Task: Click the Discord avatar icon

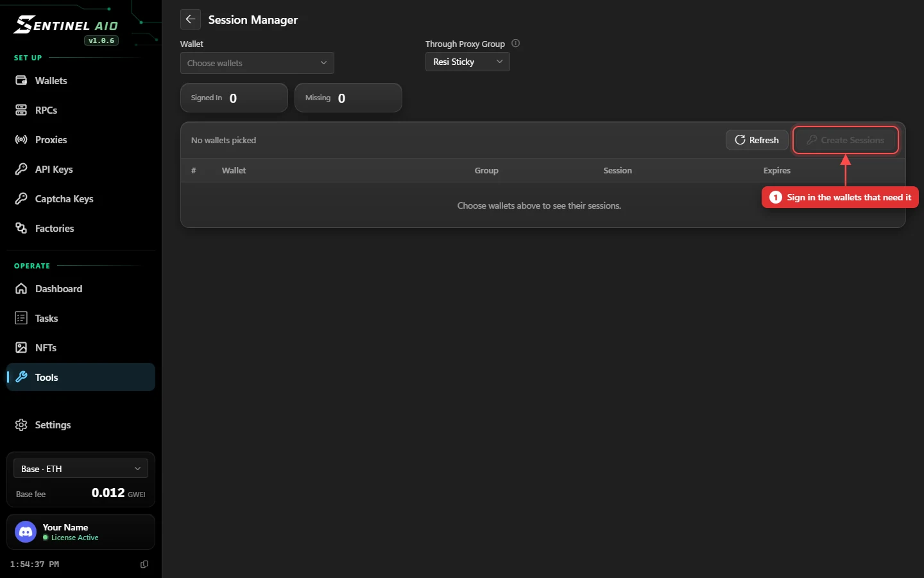Action: pyautogui.click(x=26, y=532)
